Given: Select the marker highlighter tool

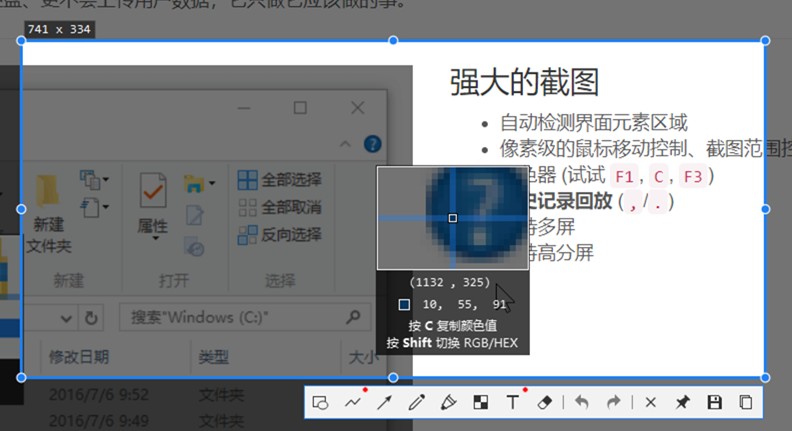Looking at the screenshot, I should [x=449, y=403].
